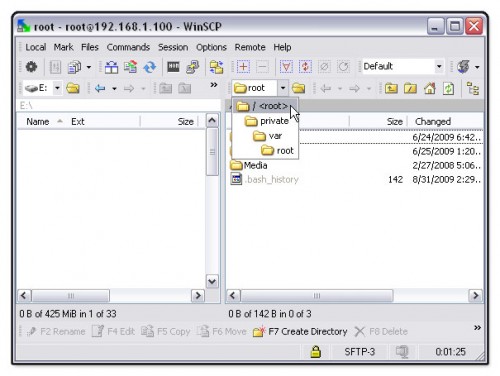Click F5 Copy button
Image resolution: width=500 pixels, height=376 pixels.
point(165,332)
